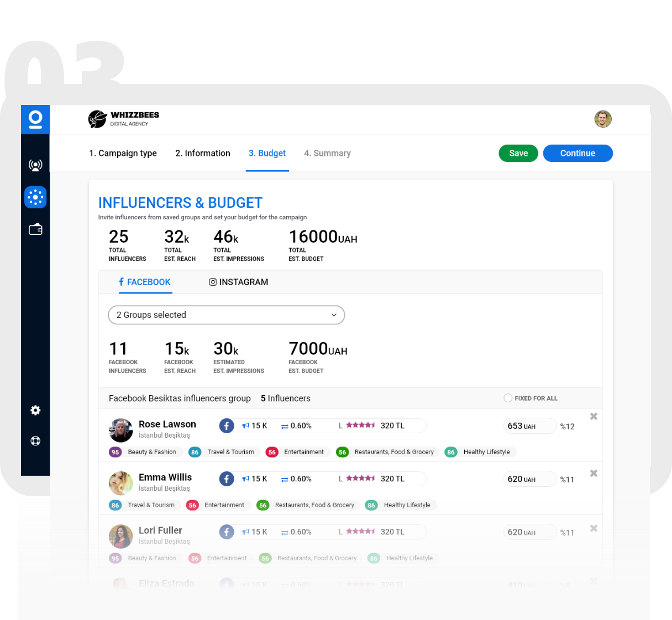672x620 pixels.
Task: Select the Facebook tab
Action: click(145, 282)
